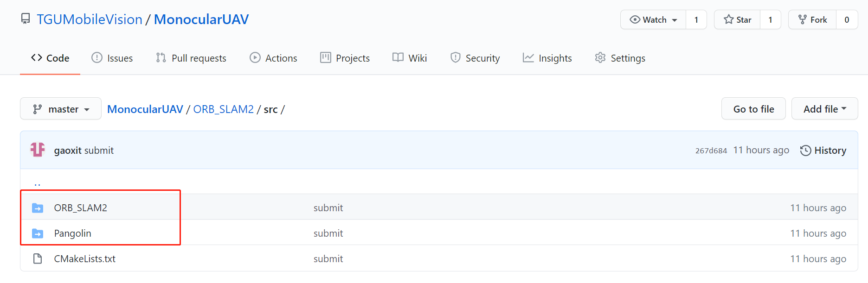Click the Go to file button
Image resolution: width=868 pixels, height=283 pixels.
753,109
